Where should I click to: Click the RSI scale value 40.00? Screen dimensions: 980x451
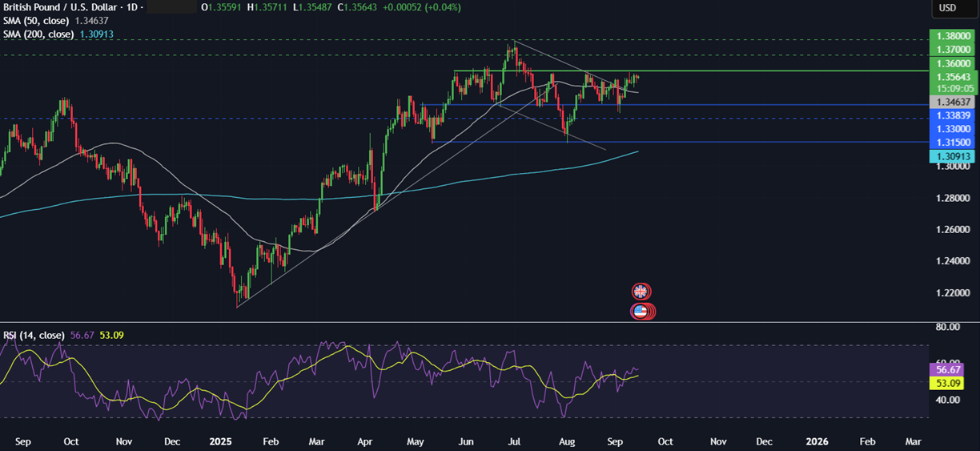(x=946, y=400)
